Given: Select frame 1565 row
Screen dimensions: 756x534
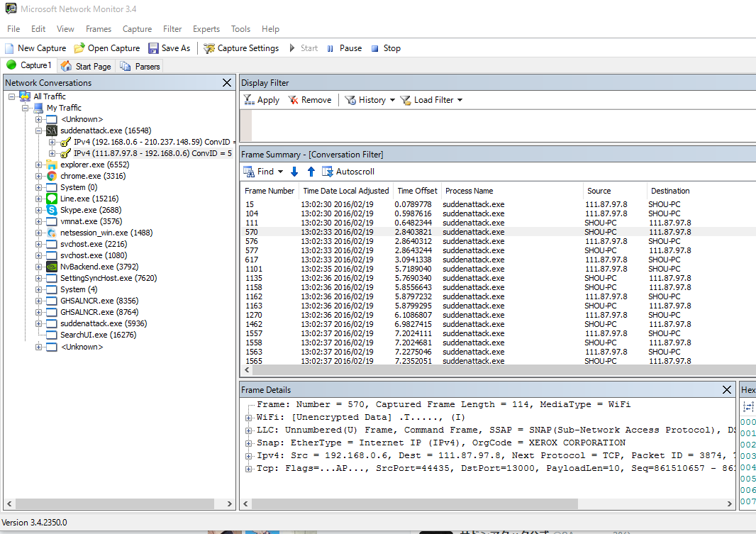Looking at the screenshot, I should (498, 361).
